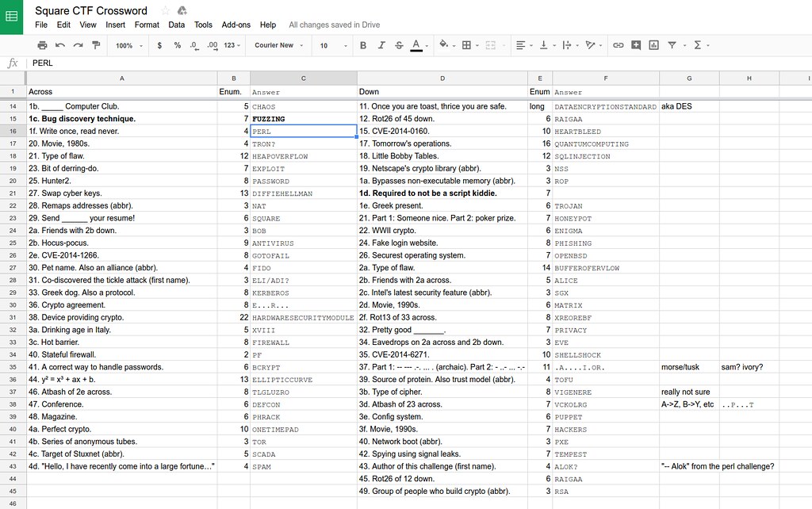This screenshot has height=509, width=812.
Task: Select the Paint format tool
Action: pyautogui.click(x=96, y=45)
